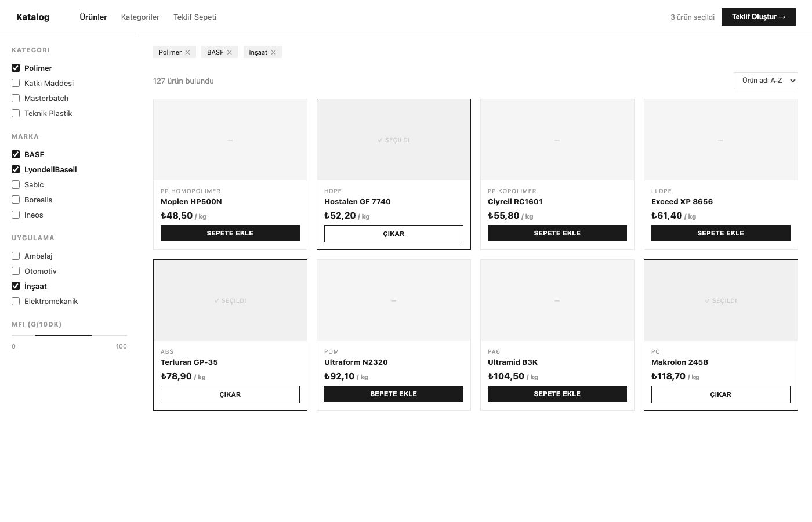Open the Exceed XP 8656 product image
The width and height of the screenshot is (812, 522).
click(x=721, y=140)
